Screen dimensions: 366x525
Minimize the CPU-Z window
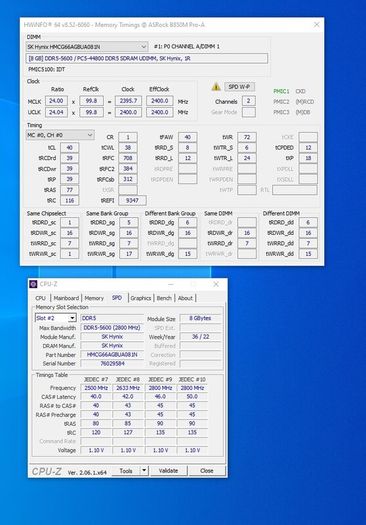tap(171, 284)
